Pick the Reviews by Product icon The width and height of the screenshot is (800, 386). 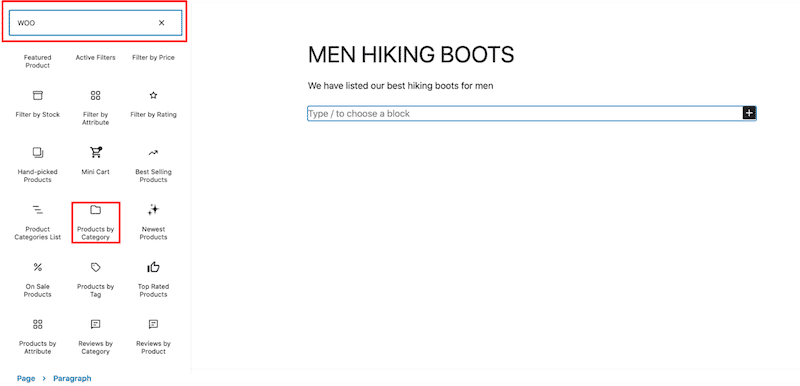coord(153,324)
